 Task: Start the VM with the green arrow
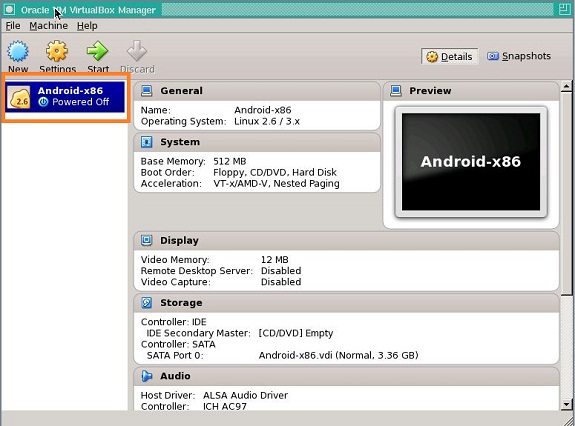[x=97, y=51]
